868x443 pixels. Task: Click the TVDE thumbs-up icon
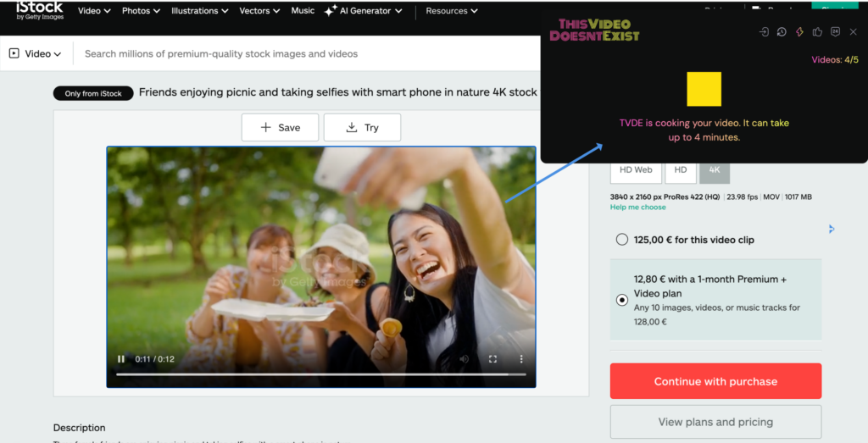[817, 32]
